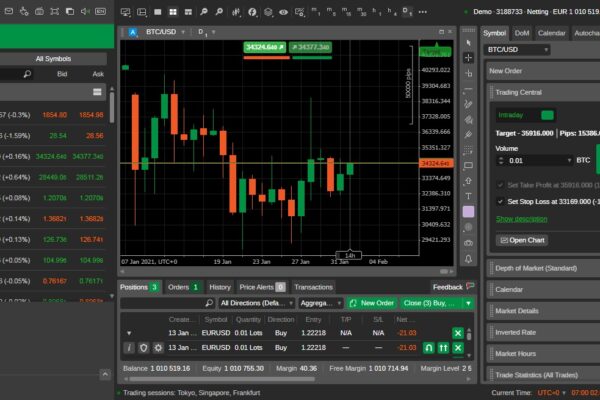Select the pointer cursor tool
Viewport: 600px width, 400px height.
click(468, 43)
